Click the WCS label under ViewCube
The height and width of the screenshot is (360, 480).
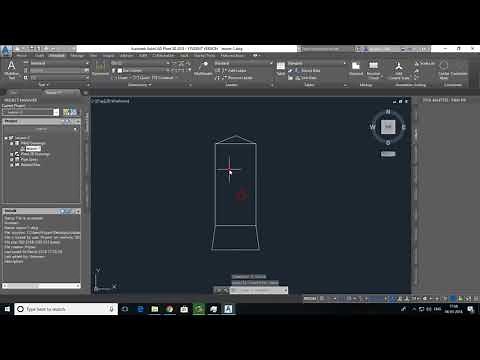coord(388,154)
